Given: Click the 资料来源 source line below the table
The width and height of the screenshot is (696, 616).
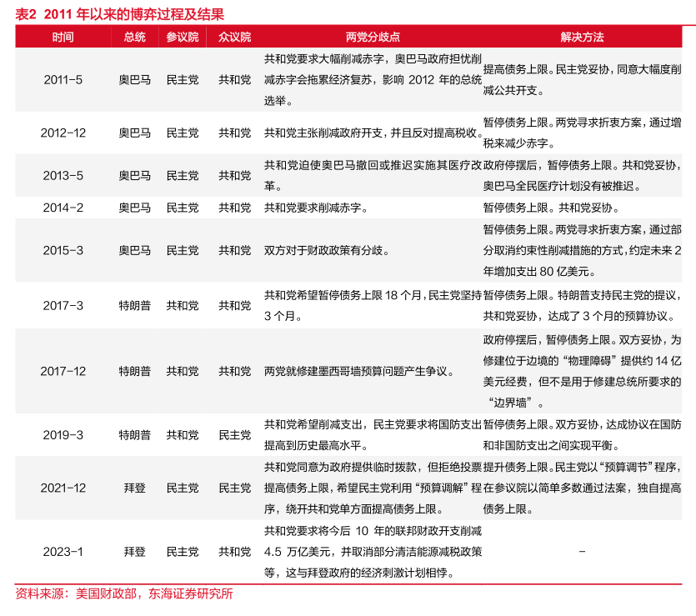Looking at the screenshot, I should [124, 594].
